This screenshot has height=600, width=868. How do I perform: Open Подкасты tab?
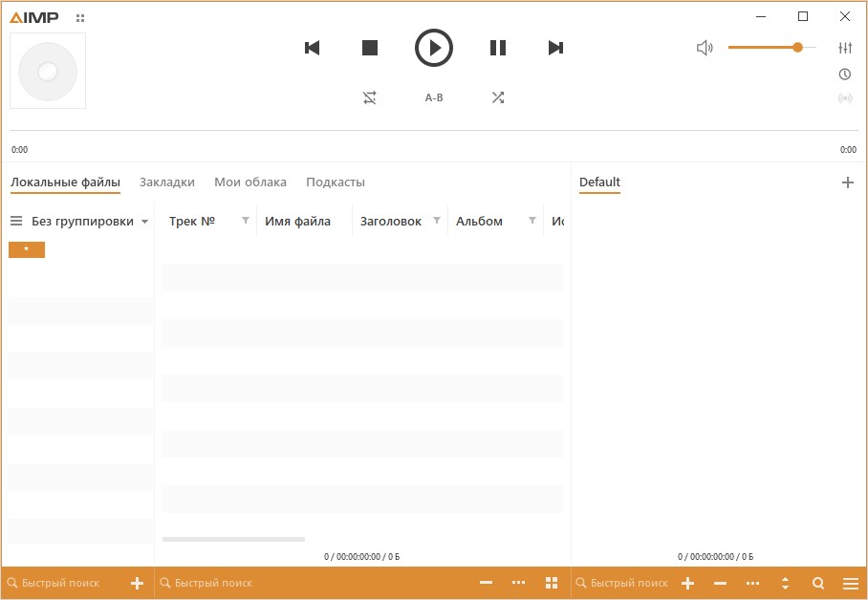tap(336, 182)
